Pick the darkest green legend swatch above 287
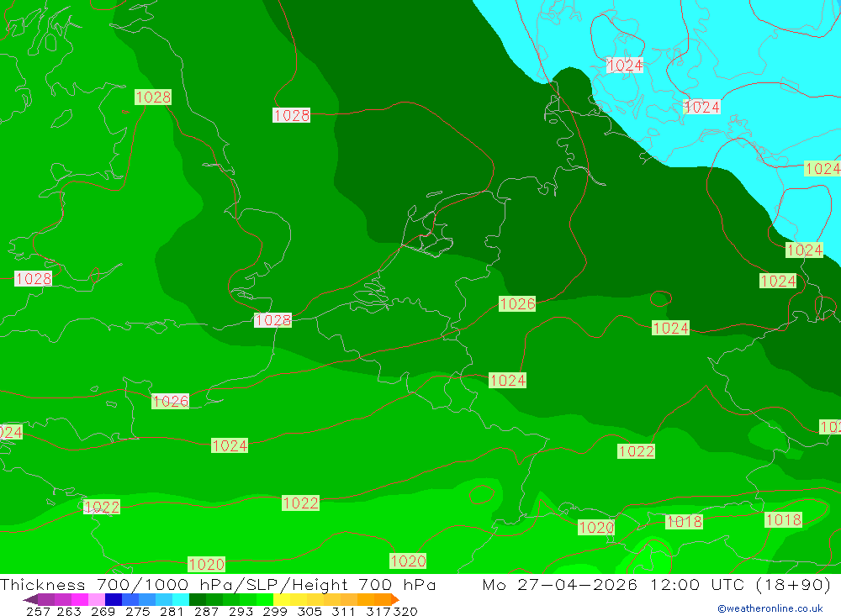The image size is (841, 616). point(198,599)
